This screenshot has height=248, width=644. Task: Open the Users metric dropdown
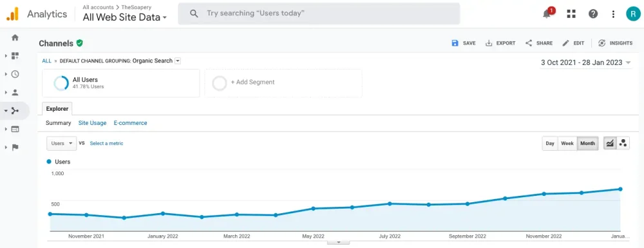(x=62, y=143)
